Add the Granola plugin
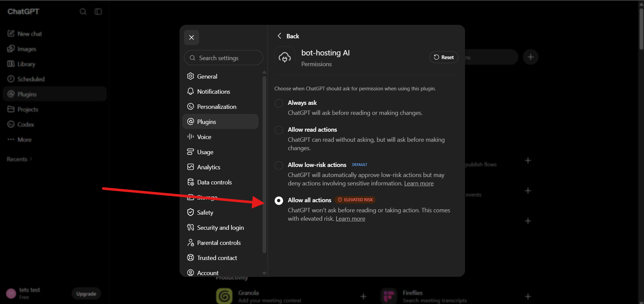644x304 pixels. click(x=363, y=296)
